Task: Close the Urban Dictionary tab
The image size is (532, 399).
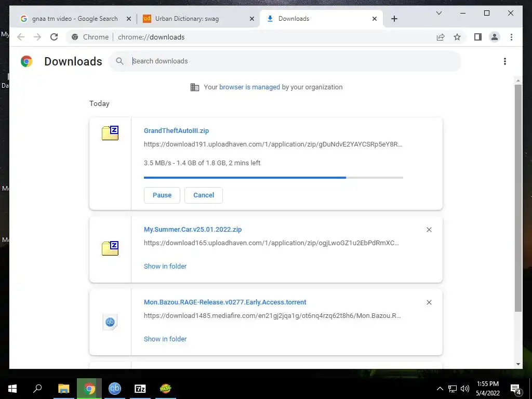Action: (252, 19)
